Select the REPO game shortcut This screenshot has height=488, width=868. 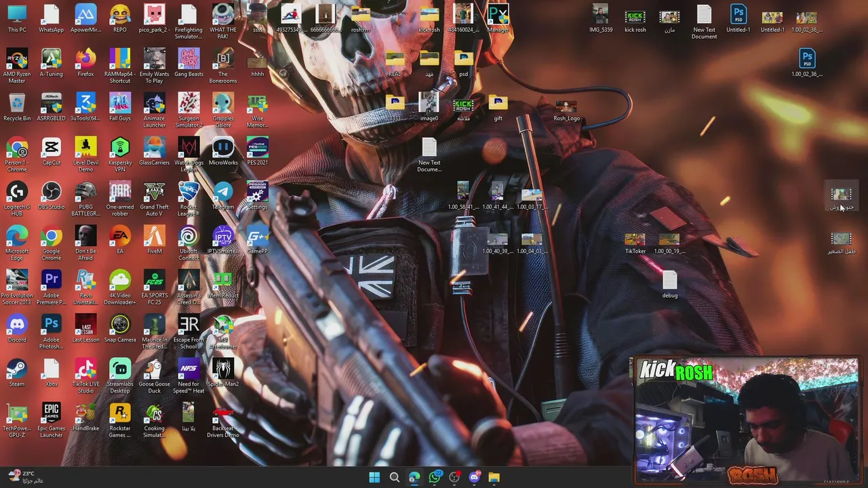[x=120, y=19]
